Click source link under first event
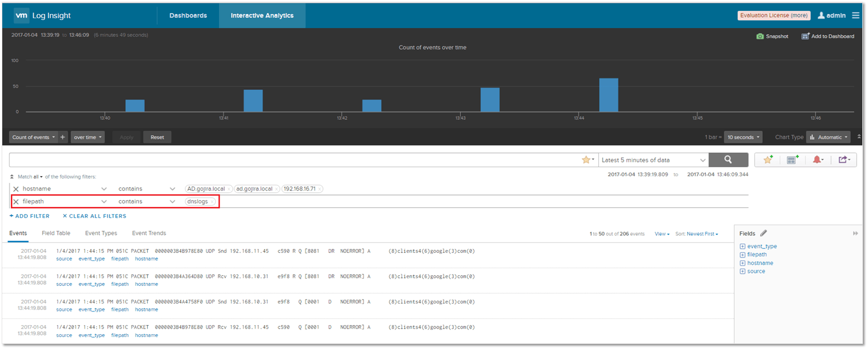The height and width of the screenshot is (349, 868). point(64,259)
